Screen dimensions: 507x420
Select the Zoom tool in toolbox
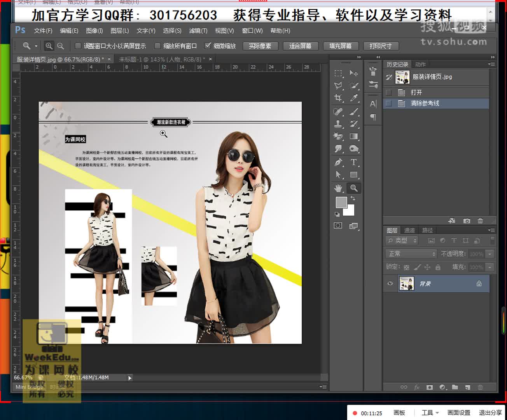tap(353, 188)
